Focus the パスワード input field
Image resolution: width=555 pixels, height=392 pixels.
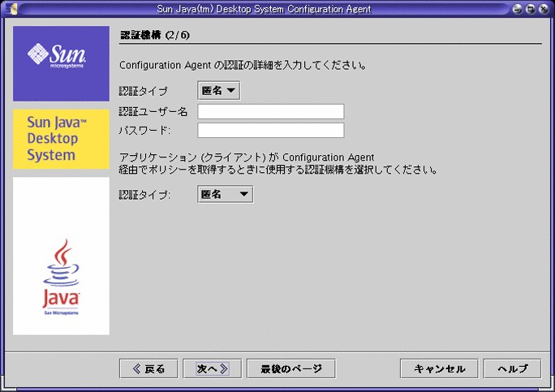[271, 131]
